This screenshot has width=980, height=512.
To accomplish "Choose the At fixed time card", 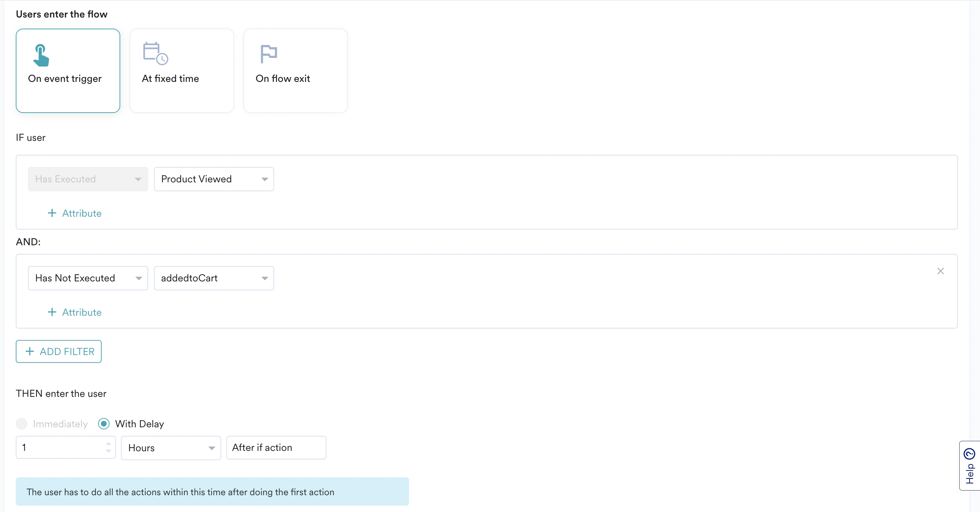I will (x=182, y=71).
